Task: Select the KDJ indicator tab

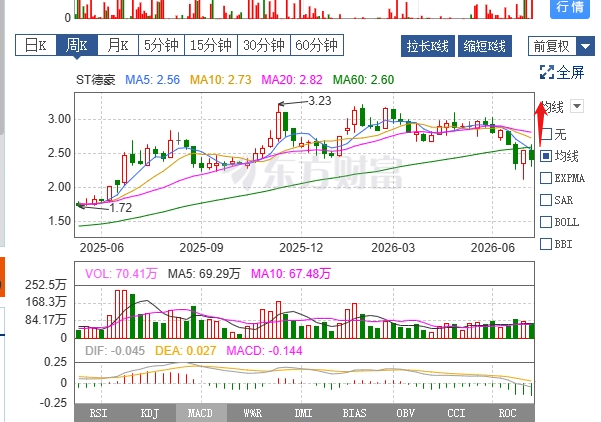Action: point(150,413)
